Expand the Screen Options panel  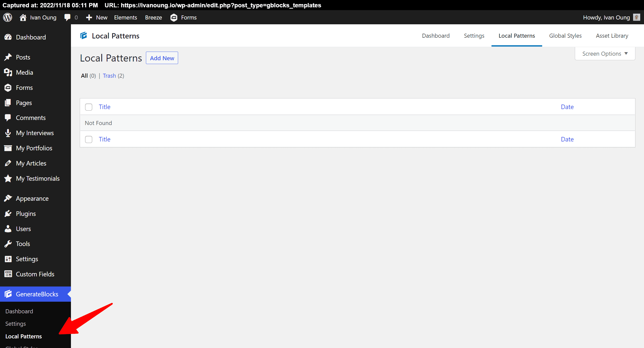click(605, 54)
